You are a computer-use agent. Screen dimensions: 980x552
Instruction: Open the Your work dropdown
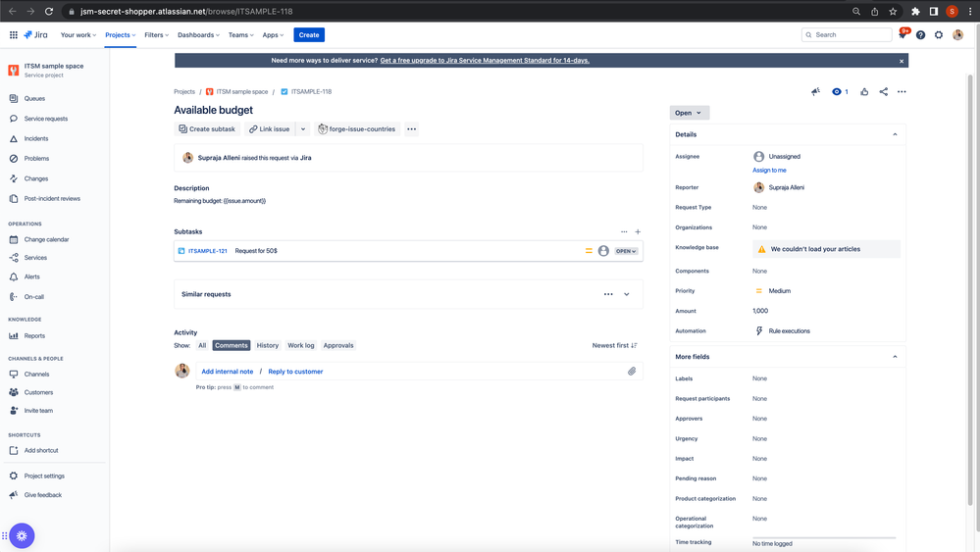click(78, 35)
